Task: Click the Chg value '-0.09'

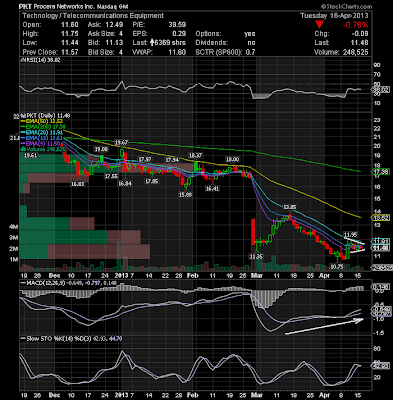Action: 359,34
